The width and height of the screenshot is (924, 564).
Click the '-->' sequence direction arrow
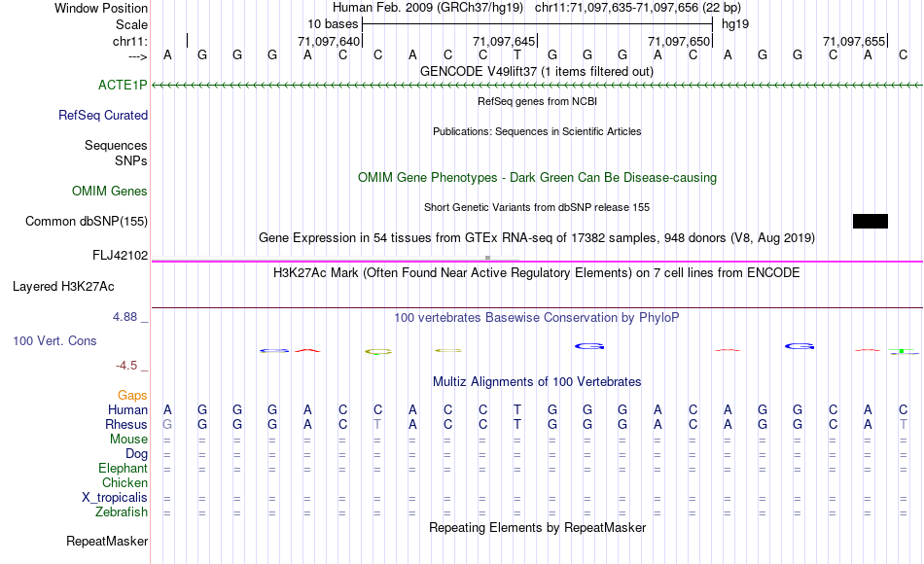pyautogui.click(x=137, y=56)
